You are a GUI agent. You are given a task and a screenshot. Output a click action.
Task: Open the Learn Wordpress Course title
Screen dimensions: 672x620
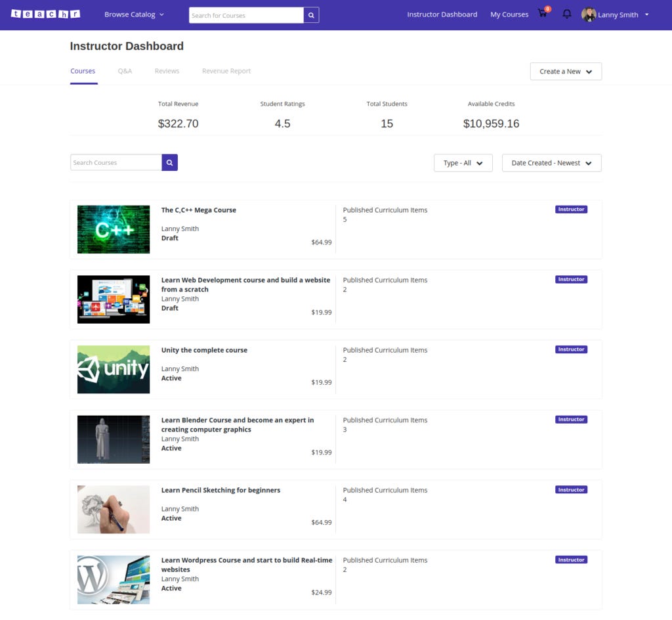pyautogui.click(x=247, y=565)
